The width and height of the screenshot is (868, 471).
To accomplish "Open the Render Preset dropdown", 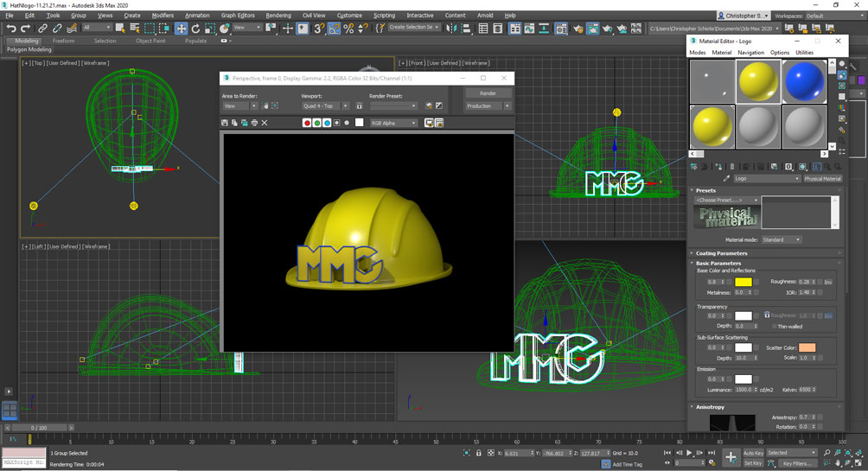I will pyautogui.click(x=393, y=105).
